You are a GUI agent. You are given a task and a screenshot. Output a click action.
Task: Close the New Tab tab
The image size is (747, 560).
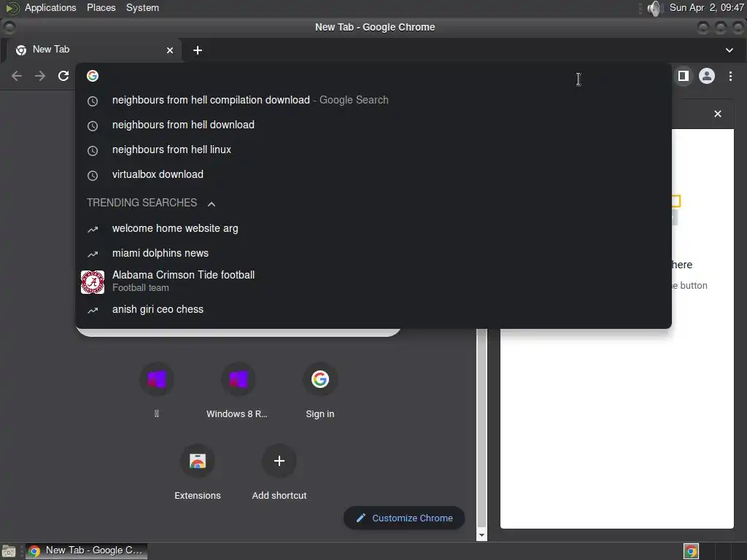point(169,50)
